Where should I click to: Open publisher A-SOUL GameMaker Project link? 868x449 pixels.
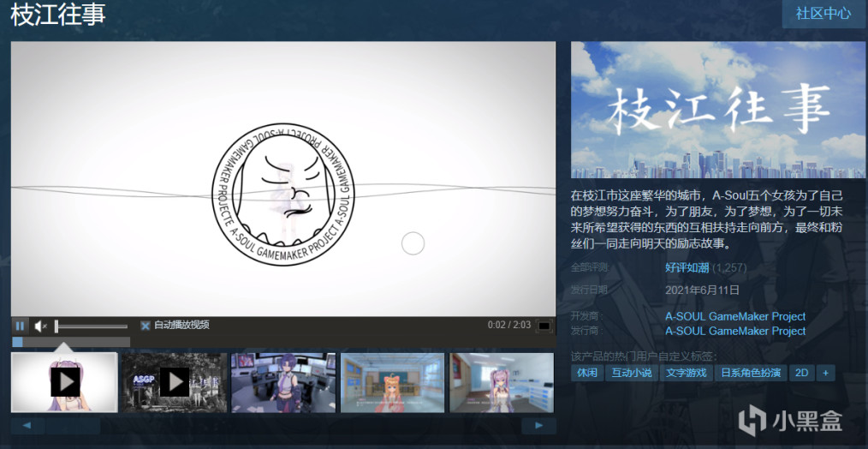[x=735, y=331]
